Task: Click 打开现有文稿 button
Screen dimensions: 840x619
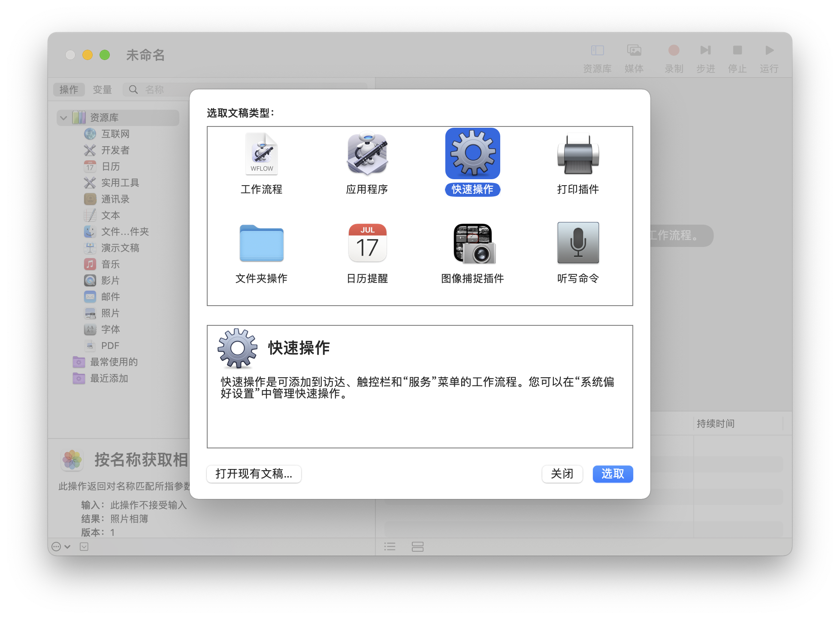Action: 254,474
